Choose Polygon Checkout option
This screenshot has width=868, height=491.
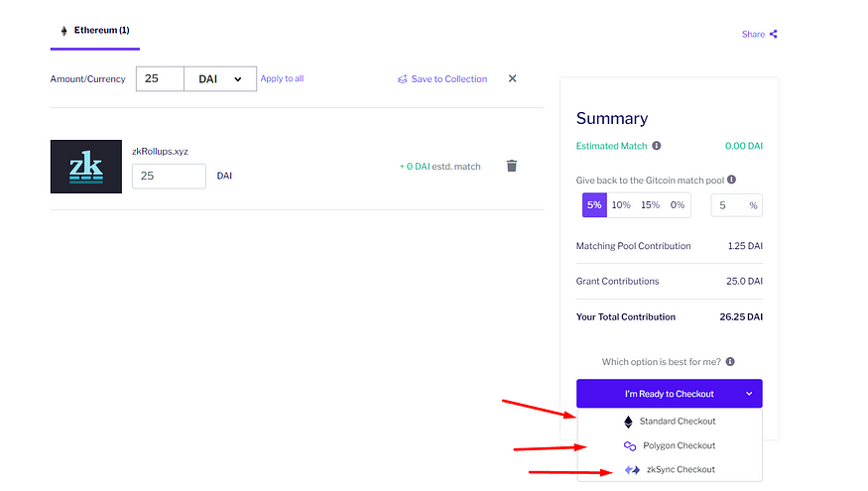[x=670, y=445]
